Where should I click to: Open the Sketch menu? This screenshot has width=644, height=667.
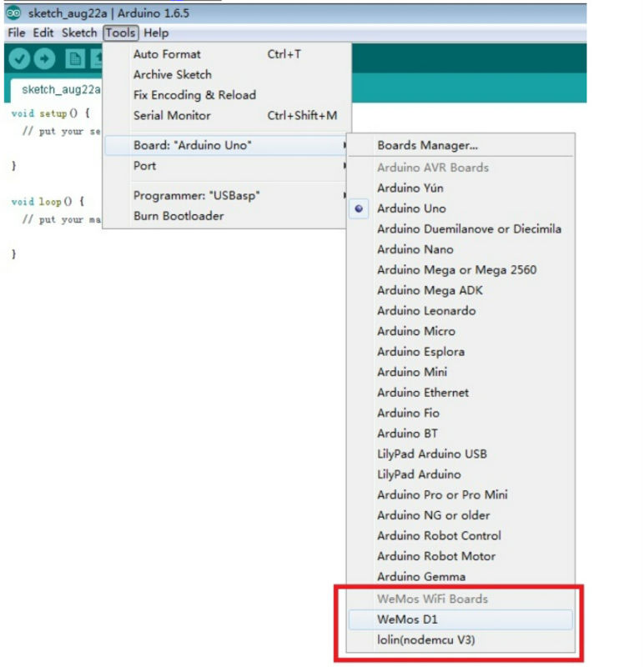[x=79, y=33]
